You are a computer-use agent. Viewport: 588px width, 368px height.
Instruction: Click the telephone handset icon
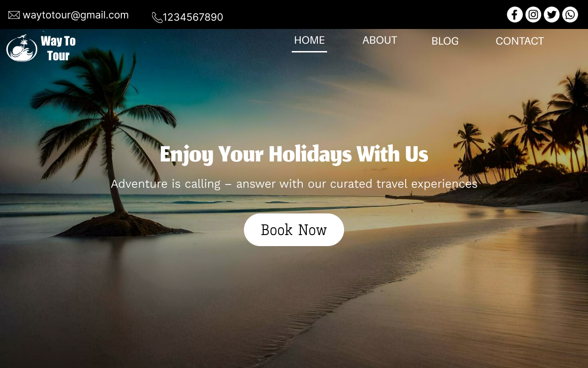click(x=157, y=17)
